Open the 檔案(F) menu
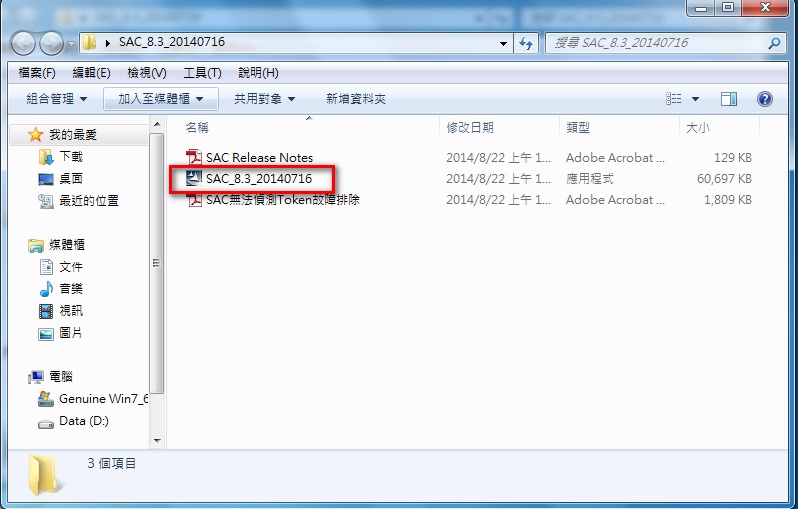The image size is (798, 509). [x=37, y=73]
